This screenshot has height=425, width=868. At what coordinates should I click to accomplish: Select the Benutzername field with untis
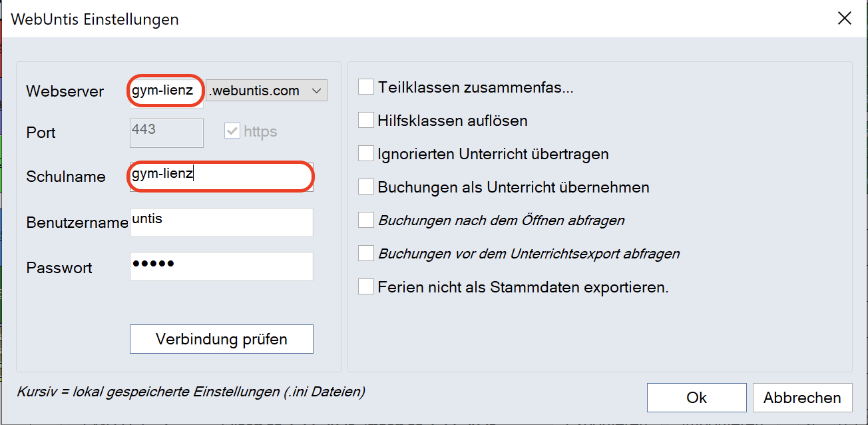click(220, 222)
